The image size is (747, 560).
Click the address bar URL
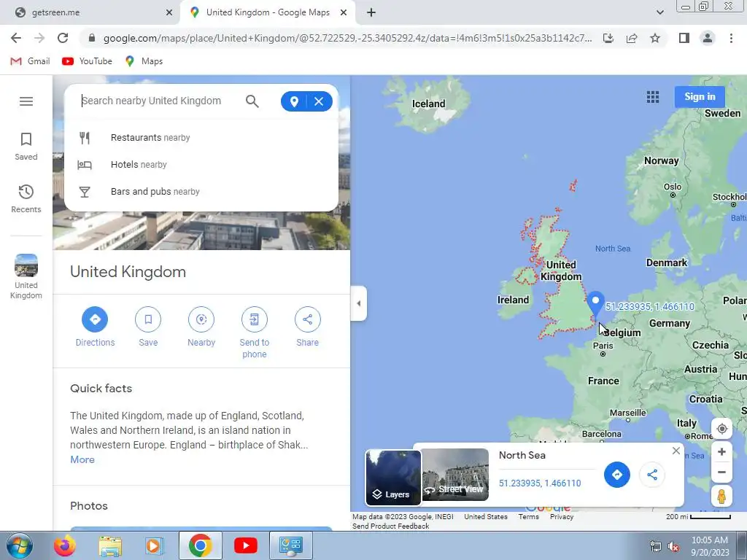(347, 38)
